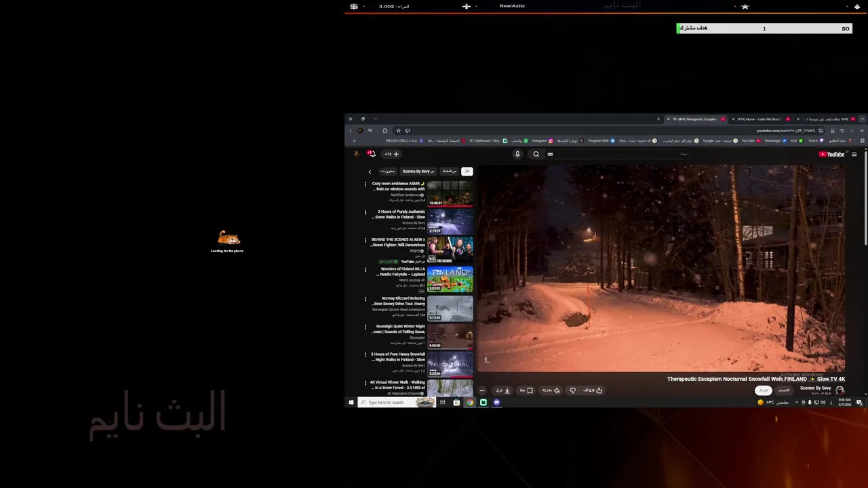This screenshot has height=488, width=868.
Task: Open options menu for Nostalgic Quiet Winter video
Action: pos(366,327)
